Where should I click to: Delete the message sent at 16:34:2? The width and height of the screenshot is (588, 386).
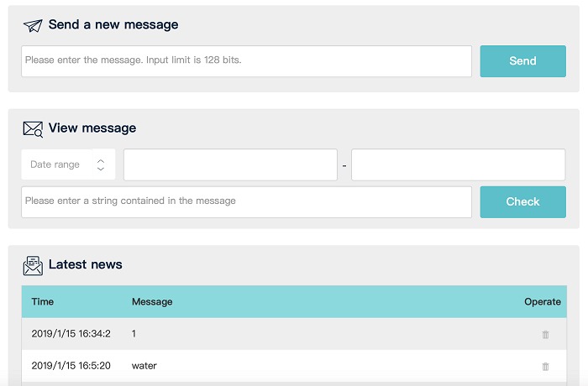click(545, 334)
